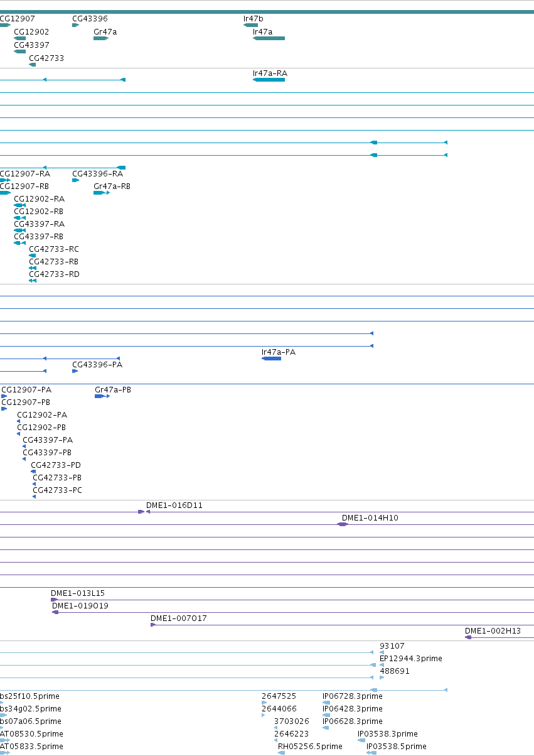Viewport: 534px width, 756px height.
Task: Select the Ir47a gene bar
Action: tap(269, 38)
